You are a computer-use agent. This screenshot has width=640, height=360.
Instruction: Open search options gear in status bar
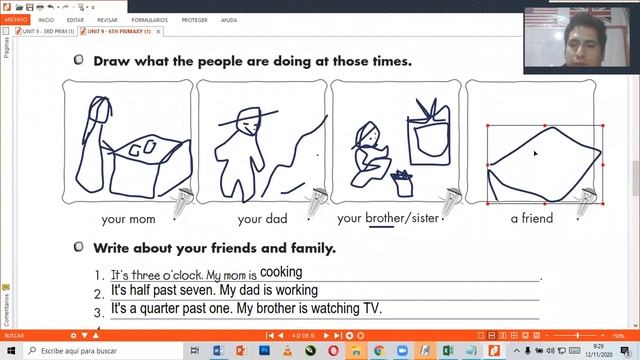click(x=73, y=336)
